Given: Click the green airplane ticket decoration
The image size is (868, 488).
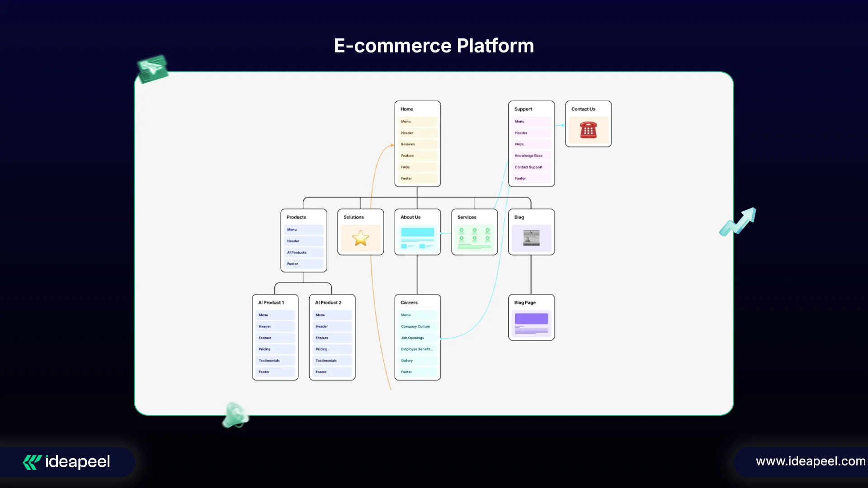Looking at the screenshot, I should coord(153,69).
